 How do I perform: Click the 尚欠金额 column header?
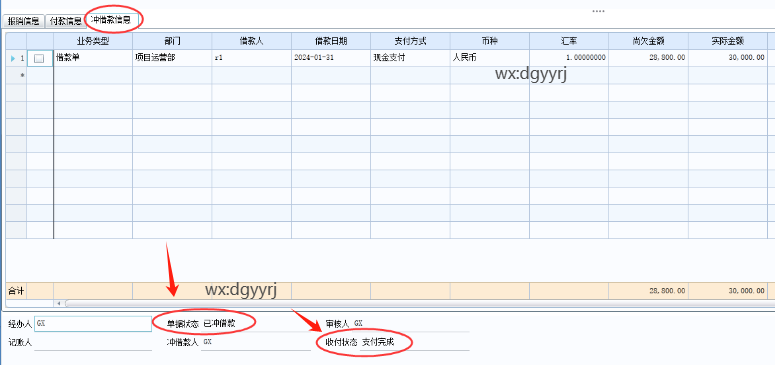[648, 42]
